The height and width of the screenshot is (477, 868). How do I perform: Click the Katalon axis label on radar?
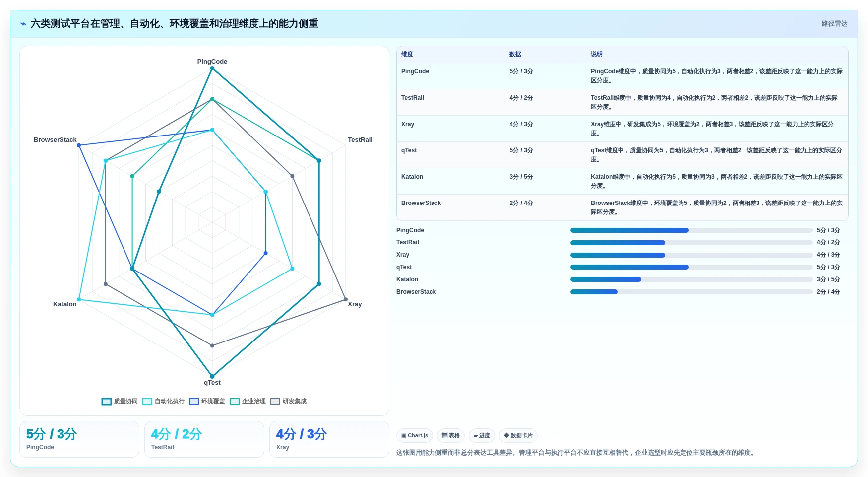tap(65, 304)
